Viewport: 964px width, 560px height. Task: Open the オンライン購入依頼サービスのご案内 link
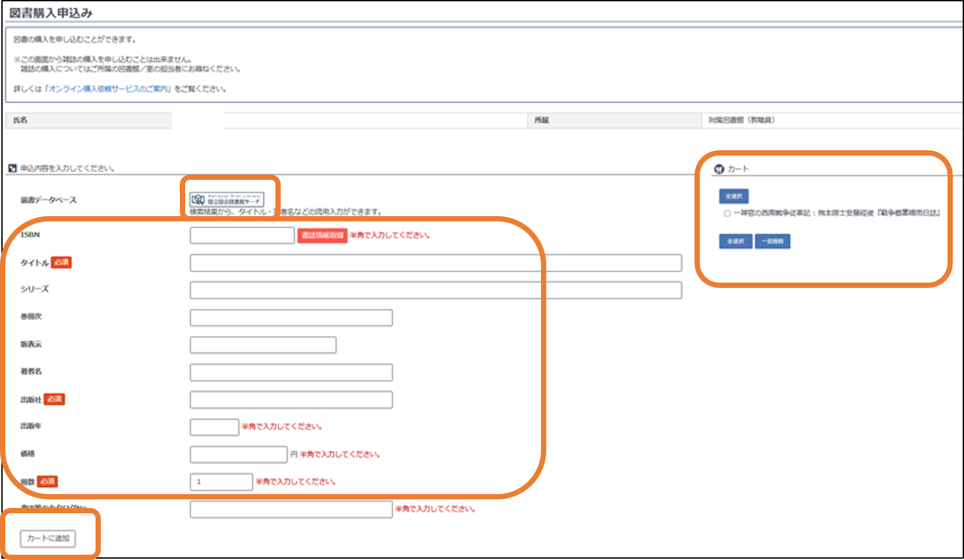click(x=109, y=89)
